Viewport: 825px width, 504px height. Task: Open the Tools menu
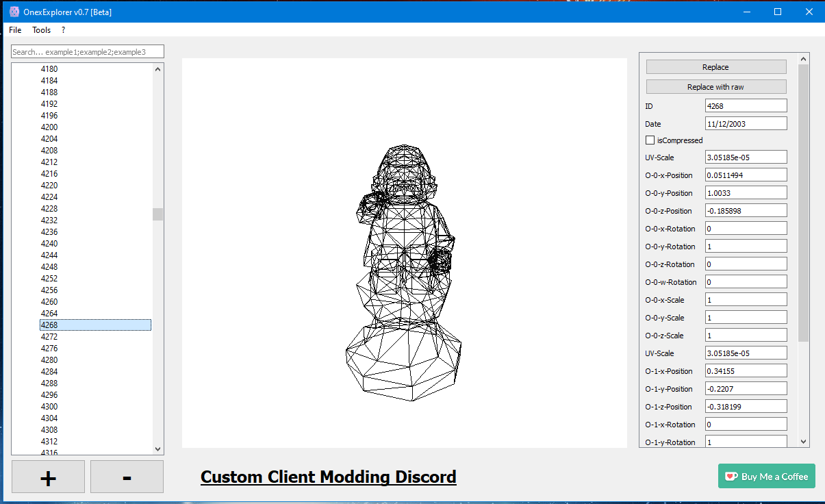coord(42,30)
